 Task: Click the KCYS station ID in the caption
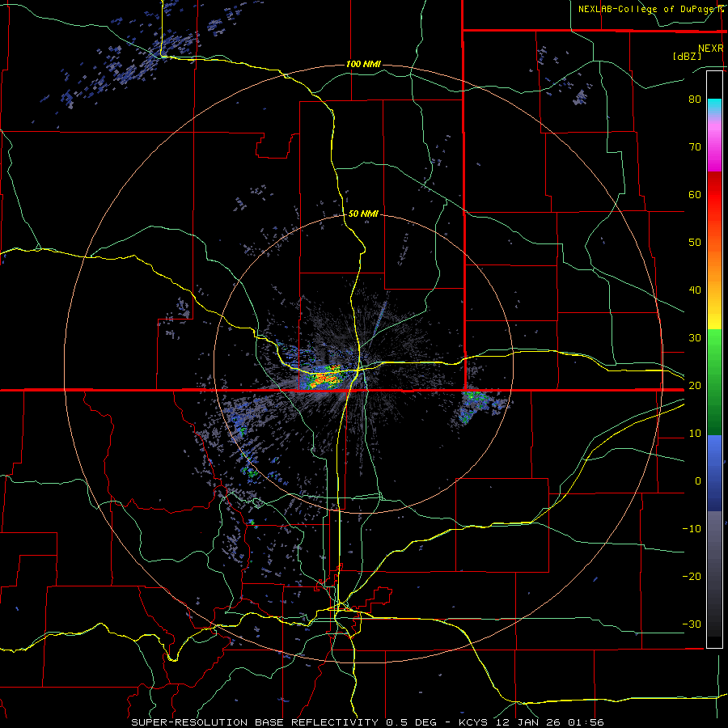pos(472,722)
